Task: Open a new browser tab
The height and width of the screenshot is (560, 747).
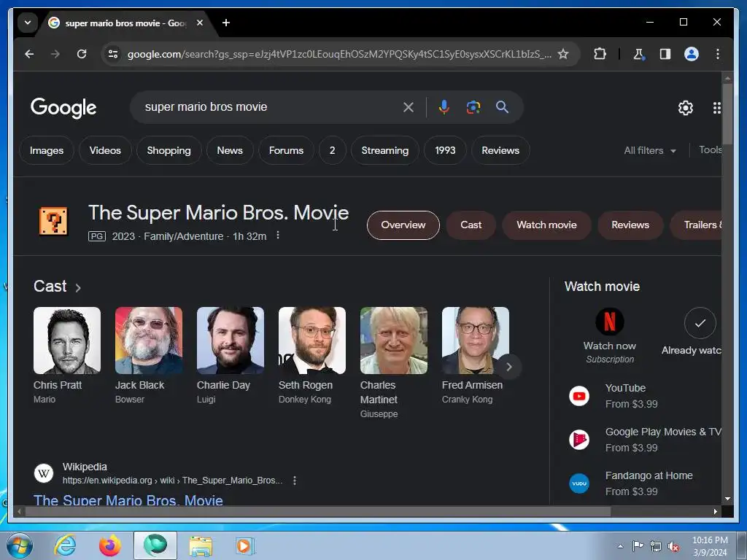Action: (226, 23)
